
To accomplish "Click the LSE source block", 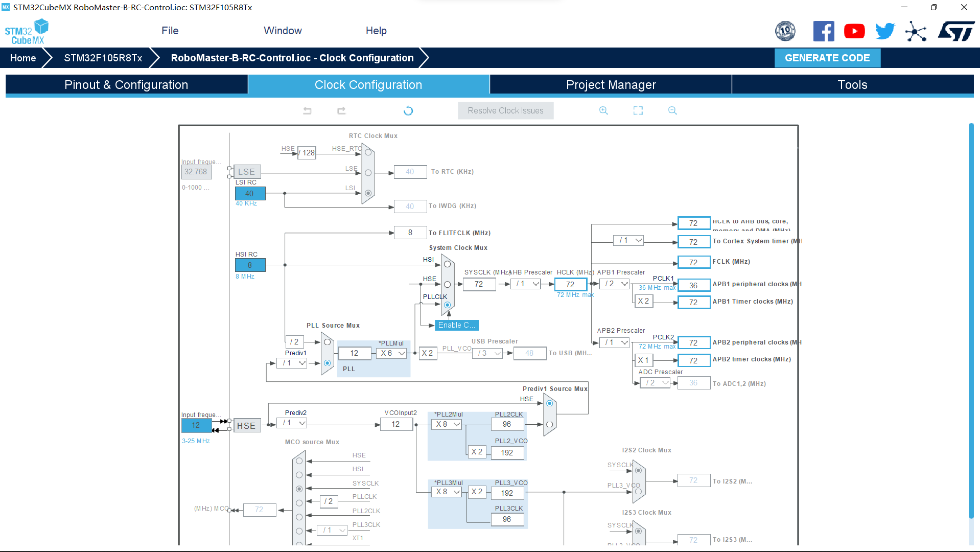I will pos(246,172).
